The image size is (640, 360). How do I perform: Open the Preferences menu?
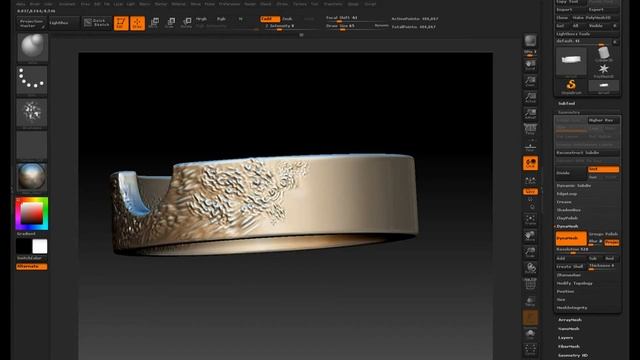229,4
